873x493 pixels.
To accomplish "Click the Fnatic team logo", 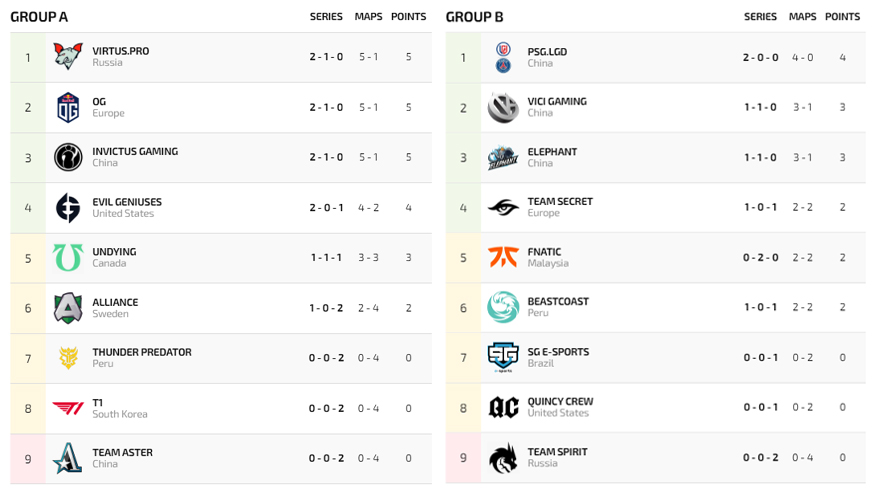I will point(503,257).
